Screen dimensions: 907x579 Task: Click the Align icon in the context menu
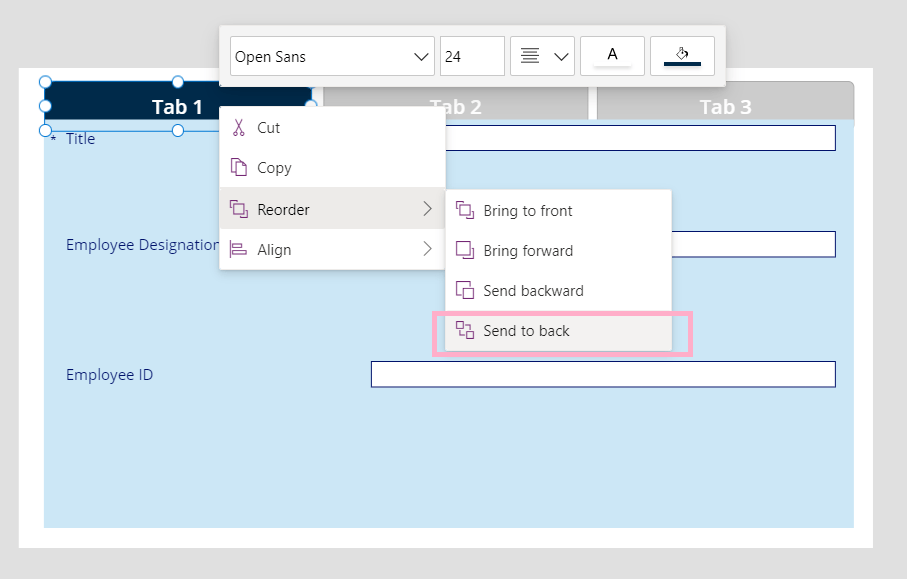click(238, 249)
